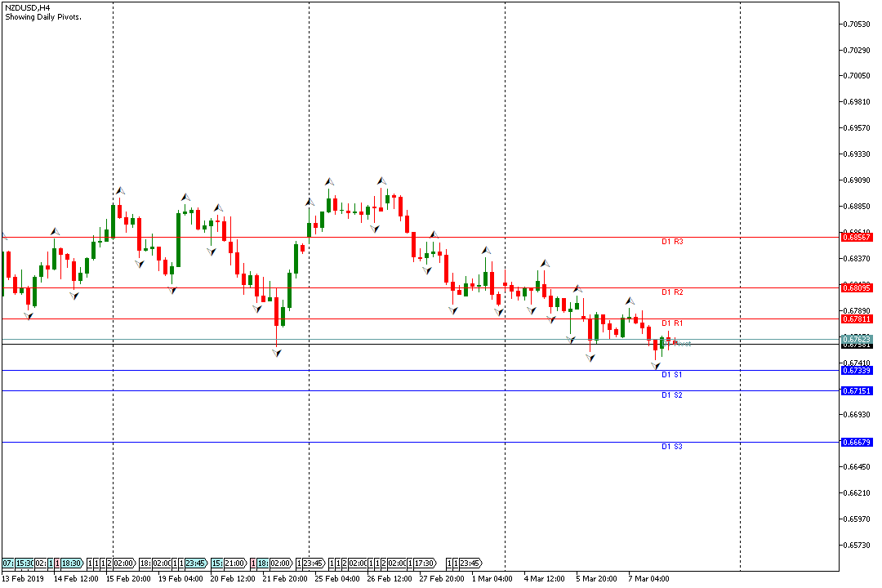The height and width of the screenshot is (588, 882).
Task: Click the '19 Feb 04:00' time label
Action: coord(180,578)
